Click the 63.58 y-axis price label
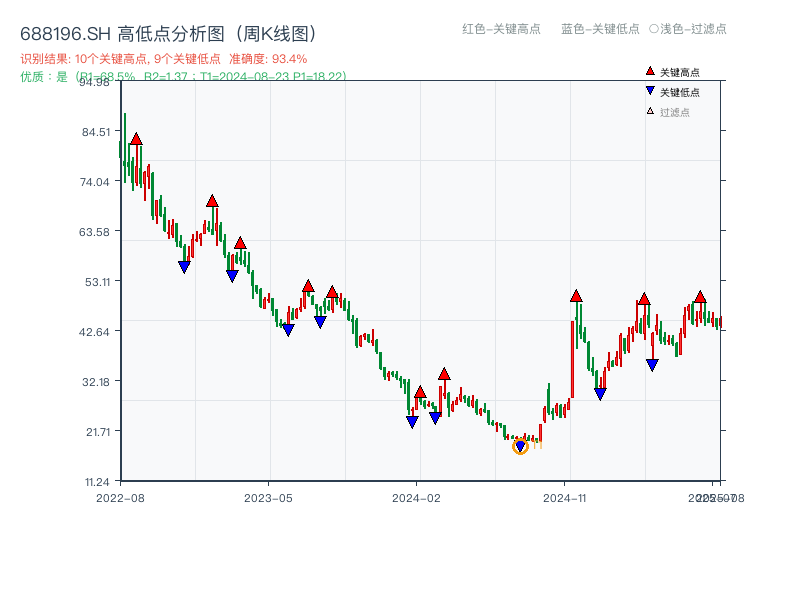The width and height of the screenshot is (800, 600). (x=94, y=232)
